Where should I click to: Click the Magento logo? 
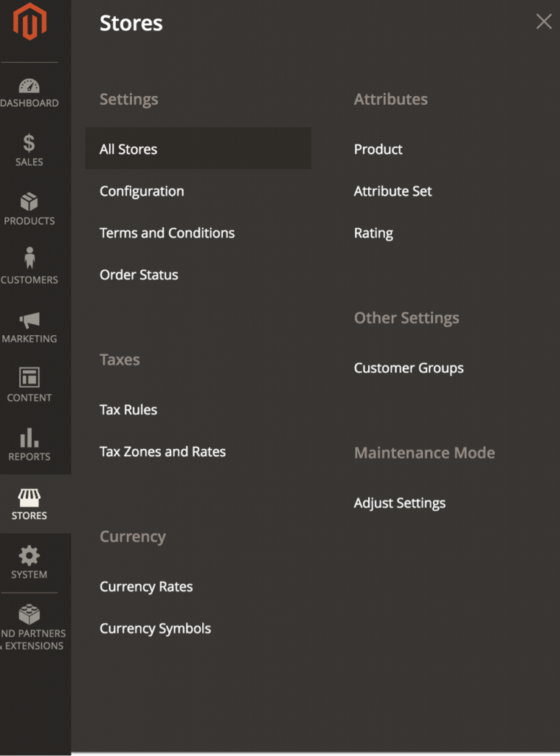click(x=30, y=22)
